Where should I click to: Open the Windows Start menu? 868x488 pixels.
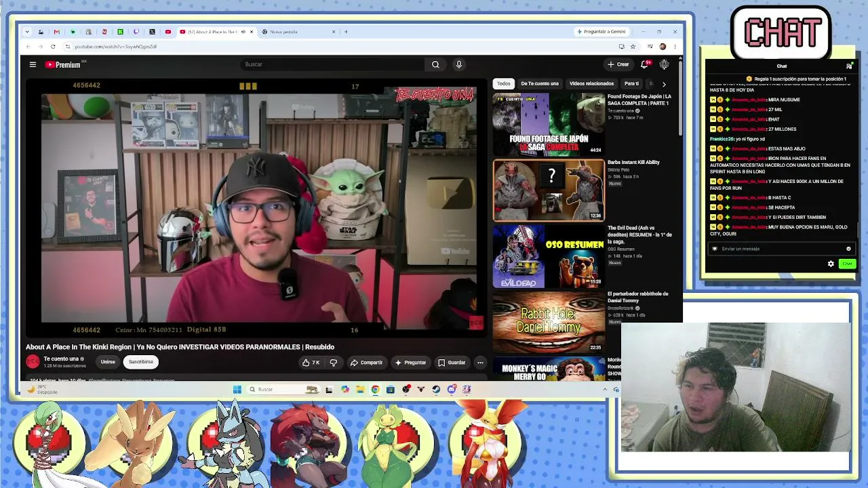click(x=237, y=390)
